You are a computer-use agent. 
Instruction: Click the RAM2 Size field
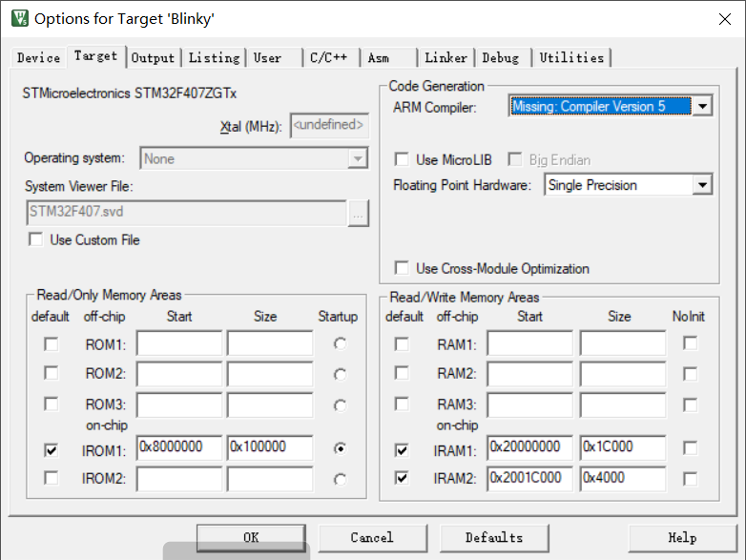623,373
